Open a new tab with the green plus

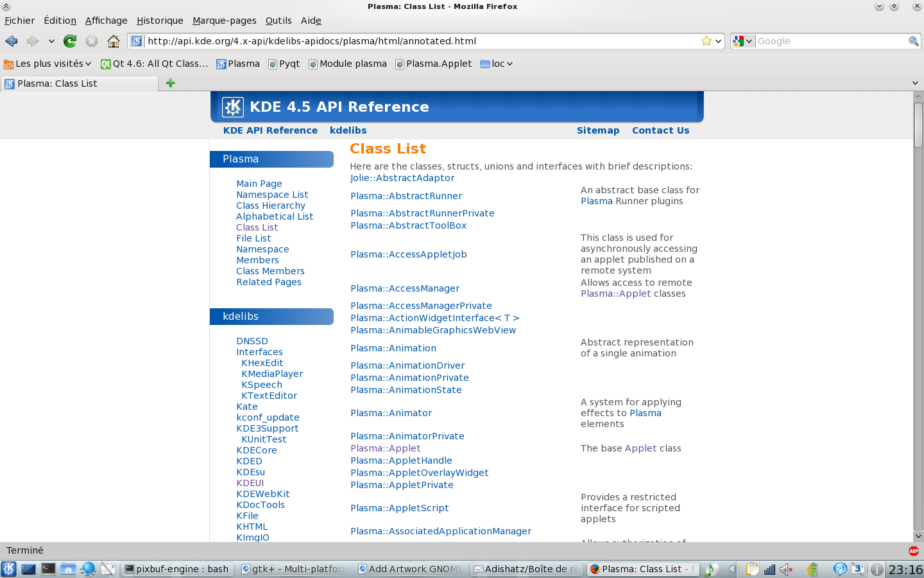171,83
